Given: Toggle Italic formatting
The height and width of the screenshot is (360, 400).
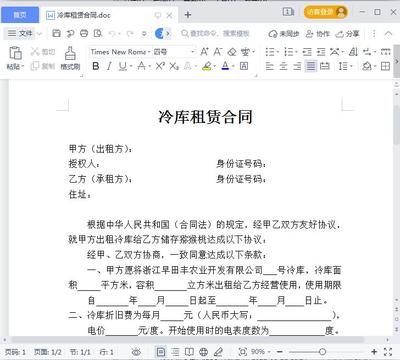Looking at the screenshot, I should tap(109, 66).
